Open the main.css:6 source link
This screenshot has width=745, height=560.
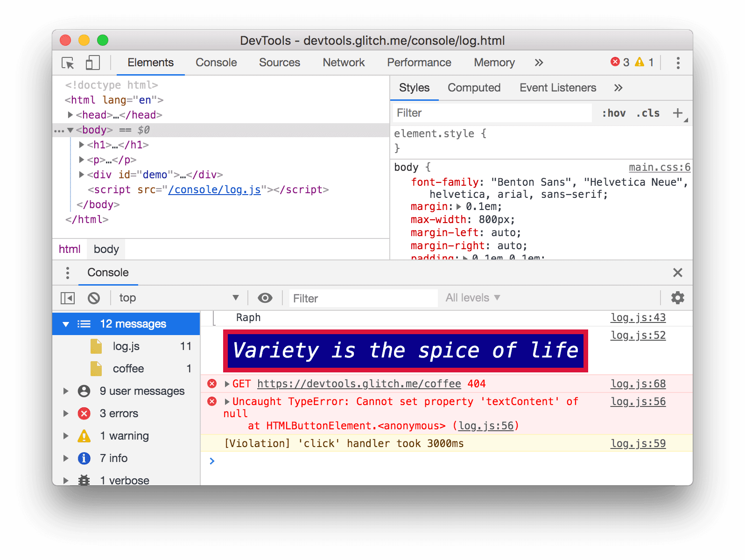(659, 168)
